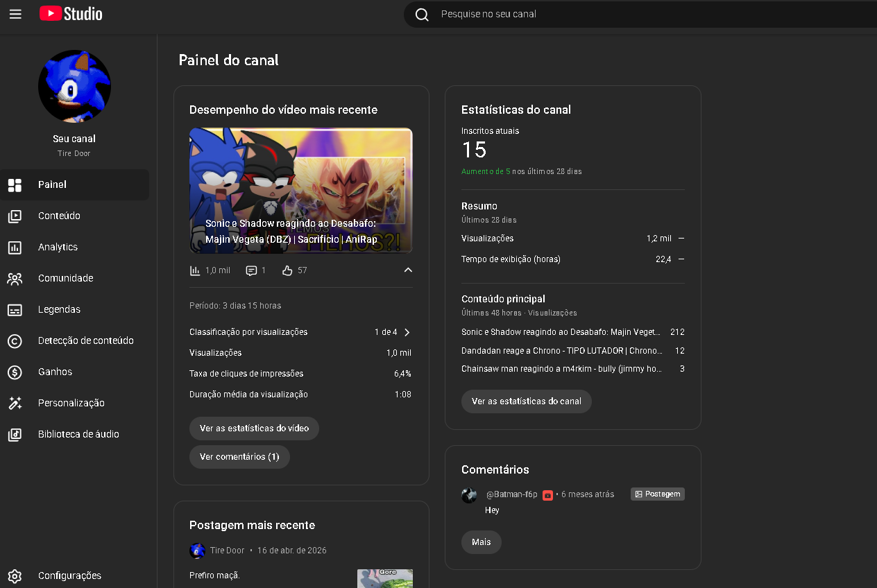Viewport: 877px width, 588px height.
Task: Click the YouTube Studio logo
Action: tap(71, 14)
